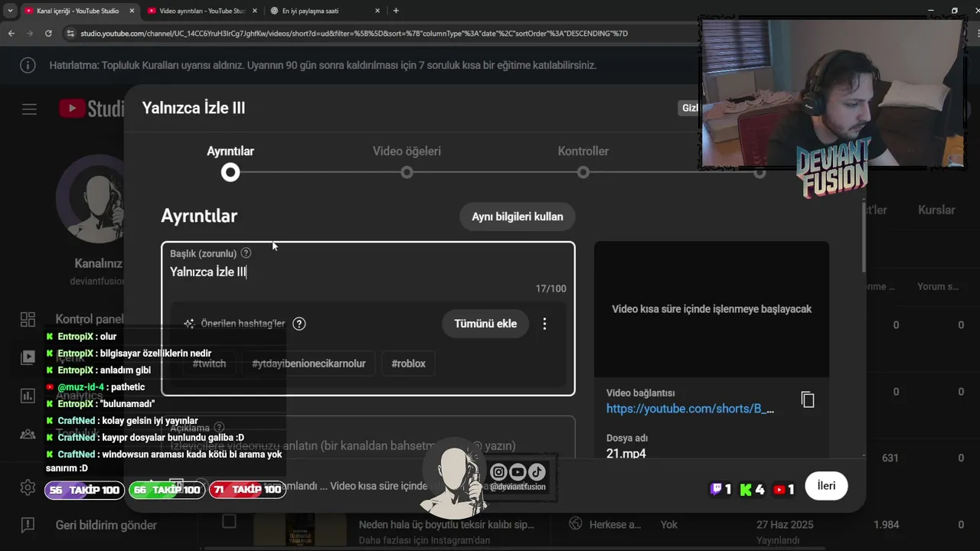Image resolution: width=980 pixels, height=551 pixels.
Task: Click the help icon next to Başlık (zorunlu)
Action: [x=246, y=253]
